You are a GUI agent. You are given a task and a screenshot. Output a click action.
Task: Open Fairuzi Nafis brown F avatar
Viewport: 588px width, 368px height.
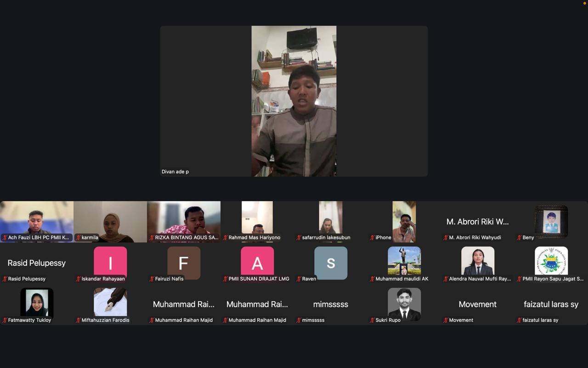pos(184,263)
